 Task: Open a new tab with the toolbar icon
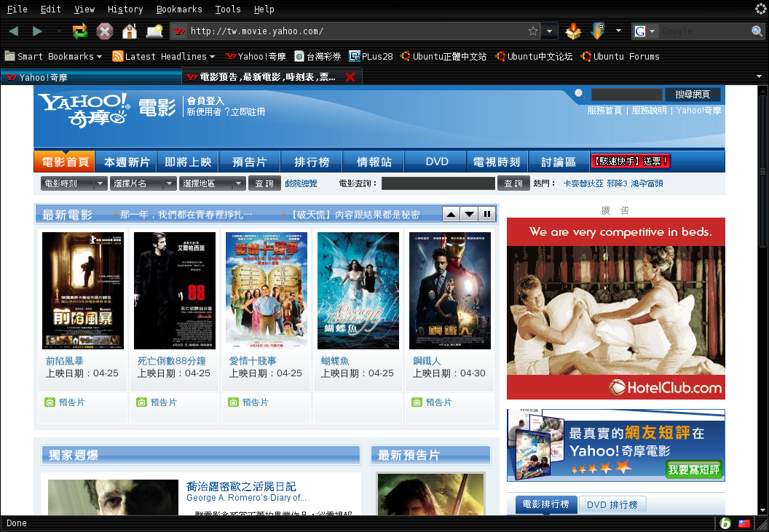[x=154, y=31]
